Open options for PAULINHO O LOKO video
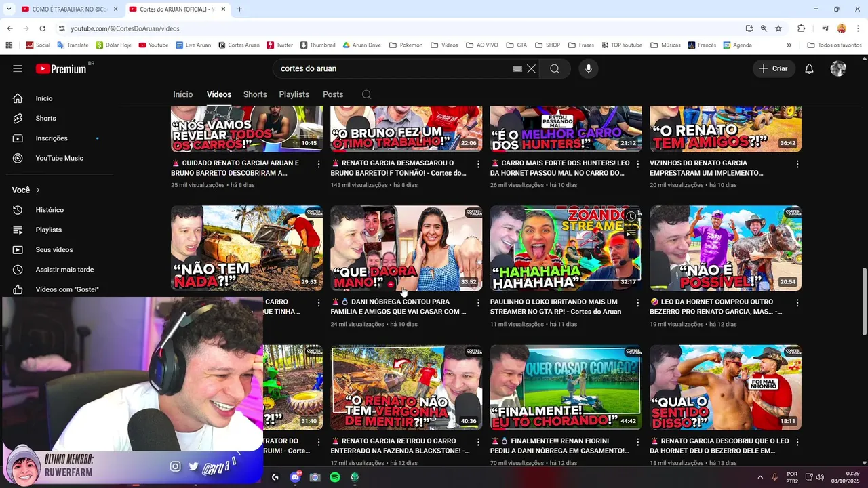This screenshot has width=868, height=488. 637,303
